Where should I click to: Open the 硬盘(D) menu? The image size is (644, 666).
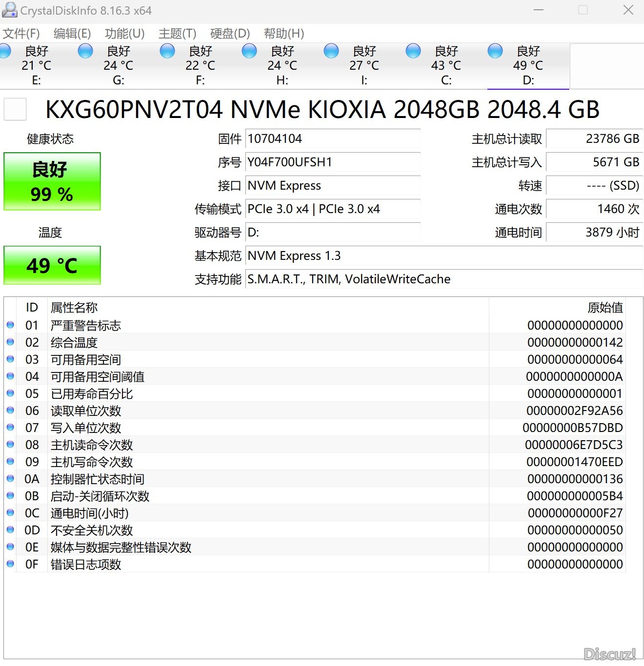pos(230,34)
